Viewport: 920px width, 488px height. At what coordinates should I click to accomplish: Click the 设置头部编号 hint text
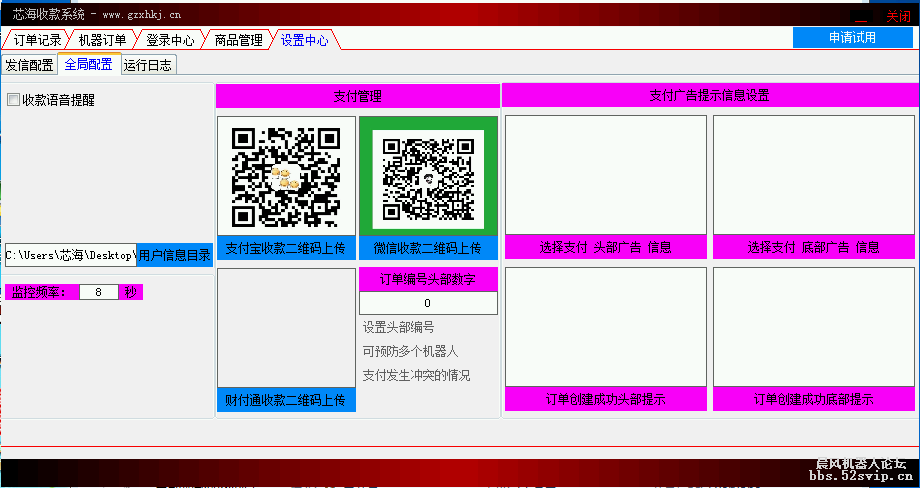(398, 327)
